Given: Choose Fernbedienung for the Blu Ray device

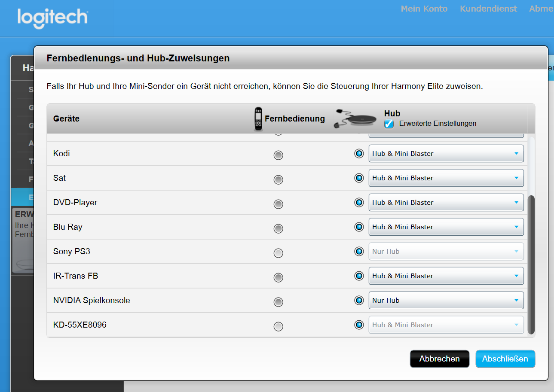Looking at the screenshot, I should pyautogui.click(x=279, y=228).
